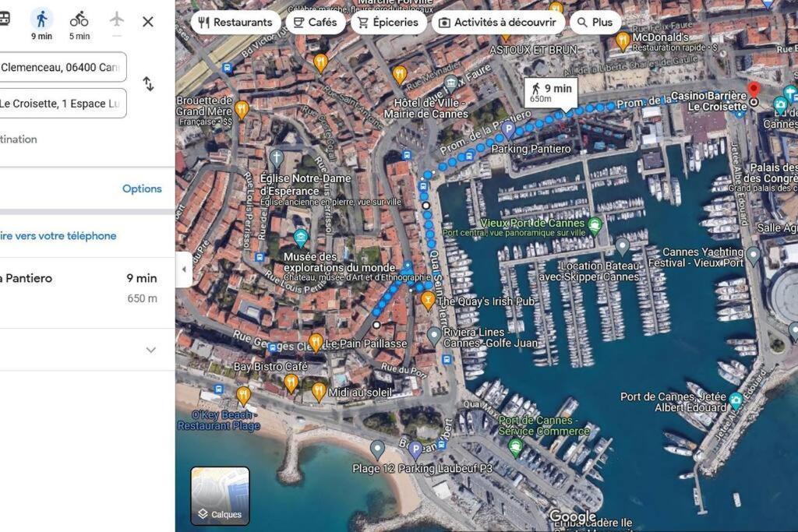Click the O'Key Beach restaurant pin
This screenshot has height=532, width=798.
[x=243, y=396]
